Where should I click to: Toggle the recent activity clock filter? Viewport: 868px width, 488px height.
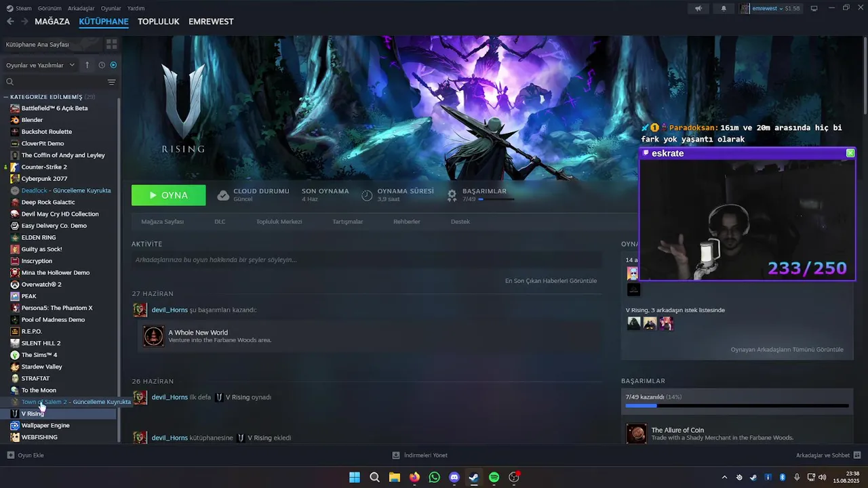point(102,65)
